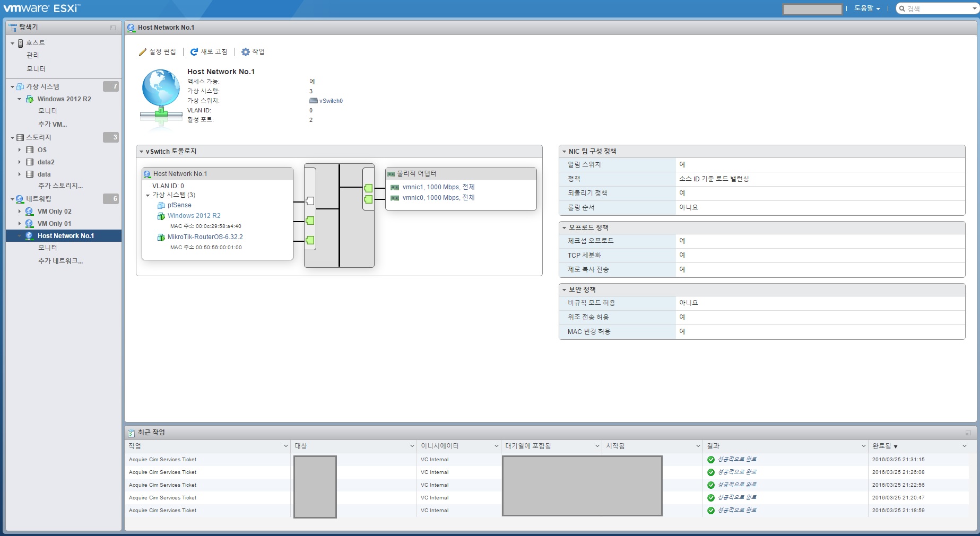
Task: Open Windows 2012 R2 link in topology
Action: tap(194, 216)
